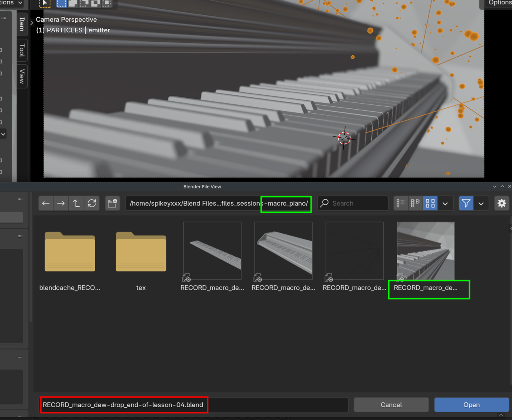Switch to horizontal list display mode
This screenshot has height=420, width=512.
coord(416,203)
